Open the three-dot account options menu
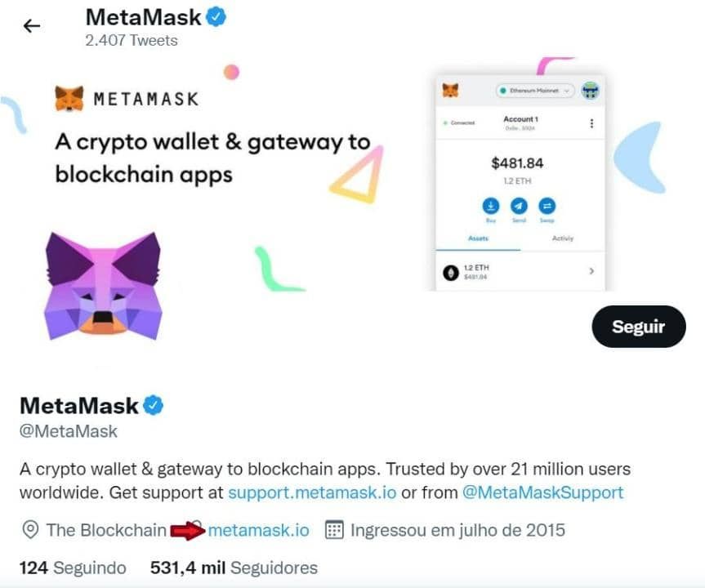Image resolution: width=705 pixels, height=588 pixels. (591, 123)
